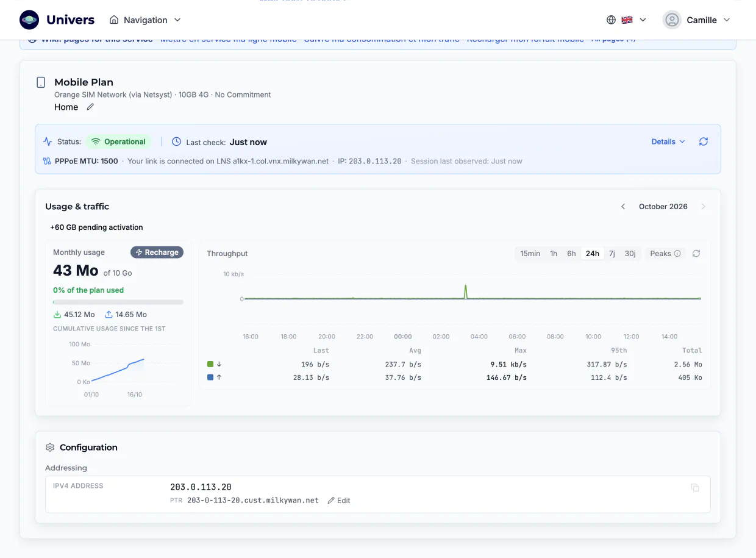Click the status pulse icon
This screenshot has height=558, width=756.
48,141
